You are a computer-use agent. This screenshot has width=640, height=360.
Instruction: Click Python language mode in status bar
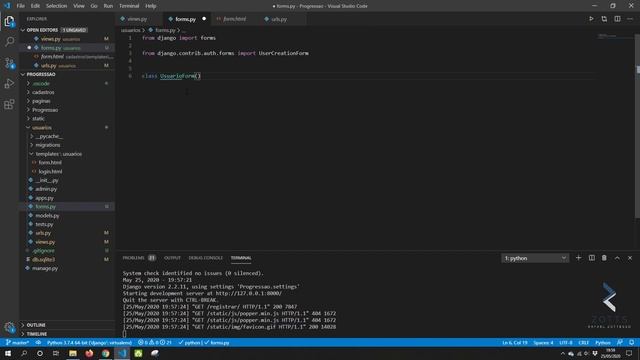point(602,342)
